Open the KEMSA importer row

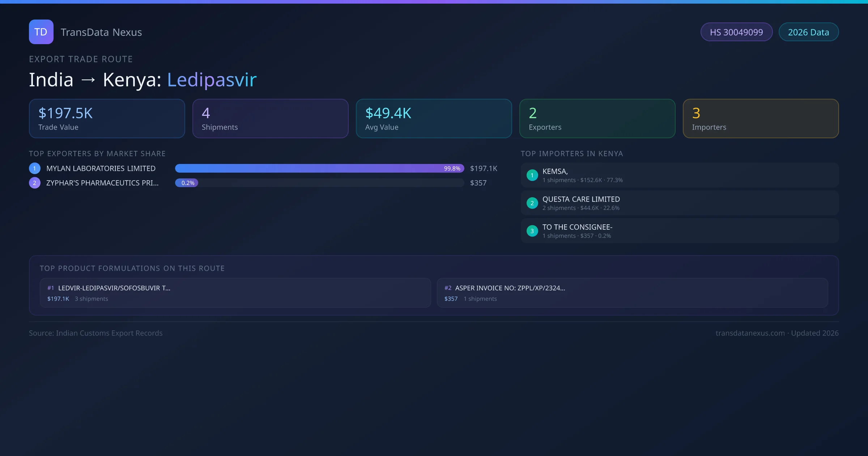click(679, 175)
